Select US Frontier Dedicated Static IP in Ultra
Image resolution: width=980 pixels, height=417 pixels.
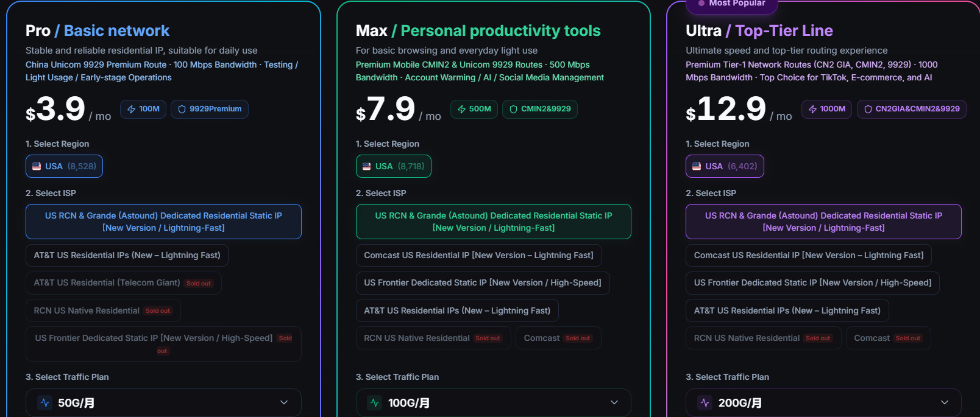(x=812, y=282)
